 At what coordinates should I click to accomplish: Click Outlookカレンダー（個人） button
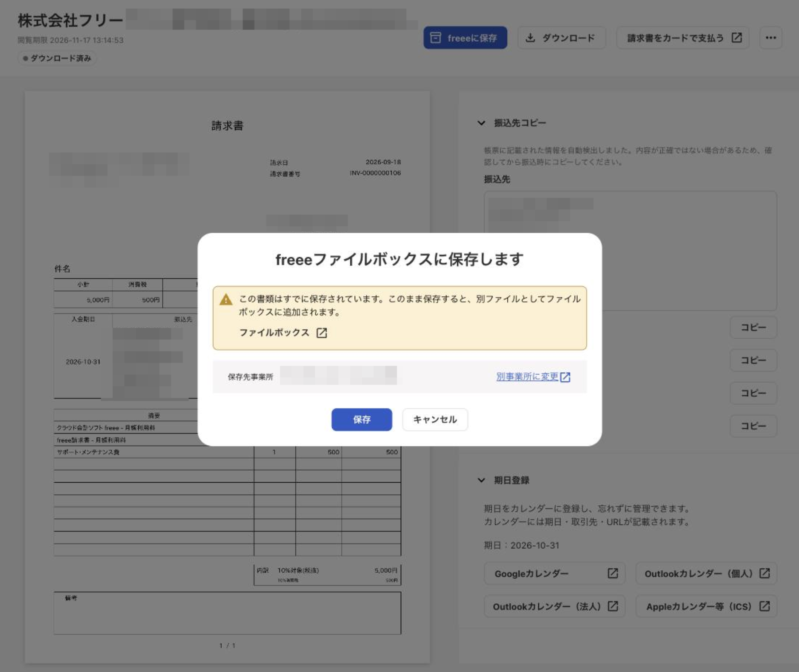706,574
